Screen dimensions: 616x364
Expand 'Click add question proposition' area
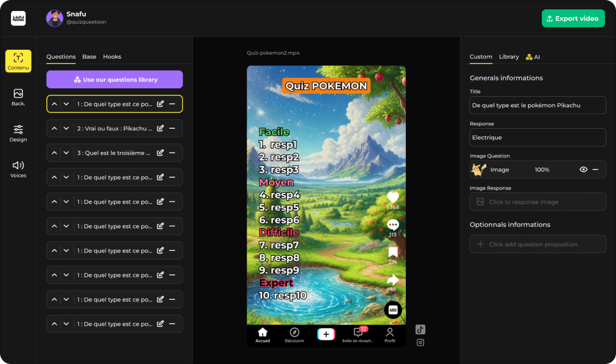coord(537,244)
